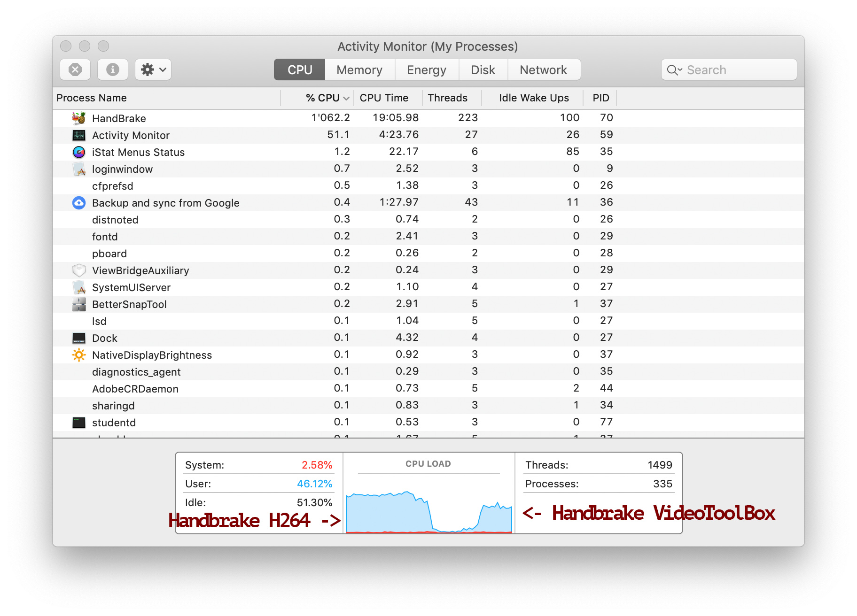The width and height of the screenshot is (857, 616).
Task: Sort by the Threads column header
Action: click(x=452, y=98)
